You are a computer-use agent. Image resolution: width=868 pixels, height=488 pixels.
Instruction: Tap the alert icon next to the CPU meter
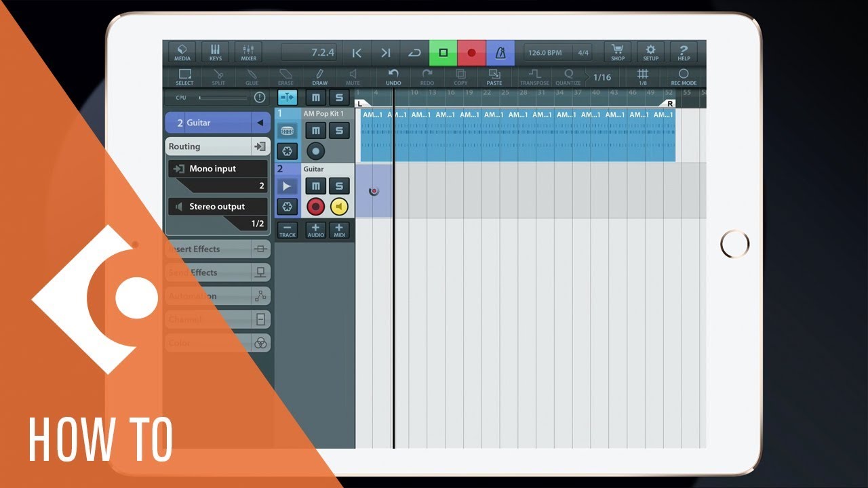(x=259, y=98)
